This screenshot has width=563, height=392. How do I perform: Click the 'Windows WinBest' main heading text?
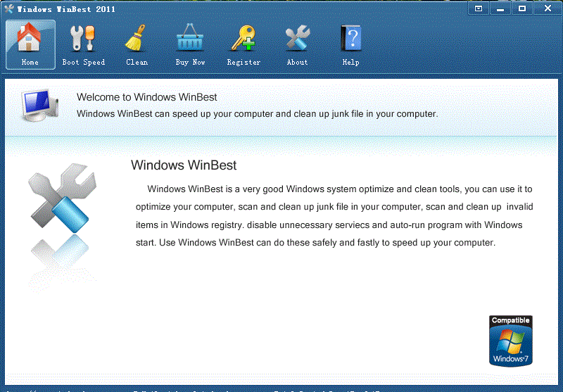pyautogui.click(x=184, y=165)
